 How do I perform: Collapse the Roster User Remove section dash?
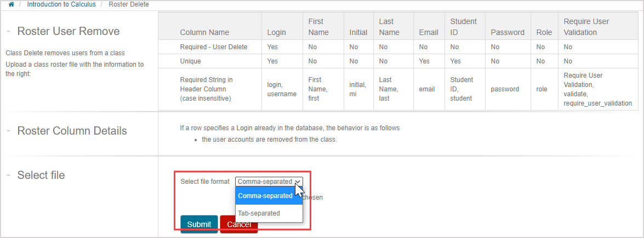[x=9, y=31]
